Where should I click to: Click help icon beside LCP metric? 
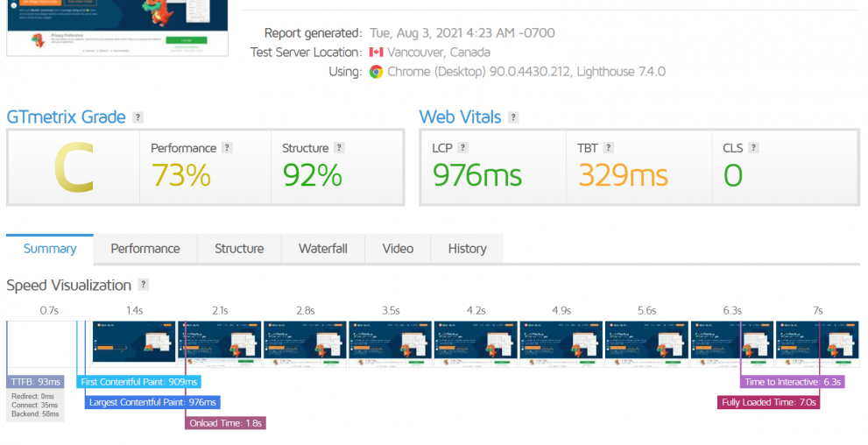click(x=463, y=148)
